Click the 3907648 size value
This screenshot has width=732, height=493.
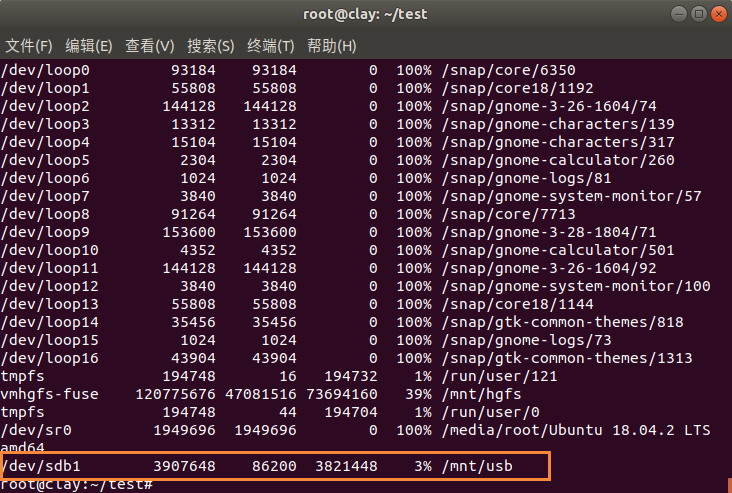pos(184,466)
